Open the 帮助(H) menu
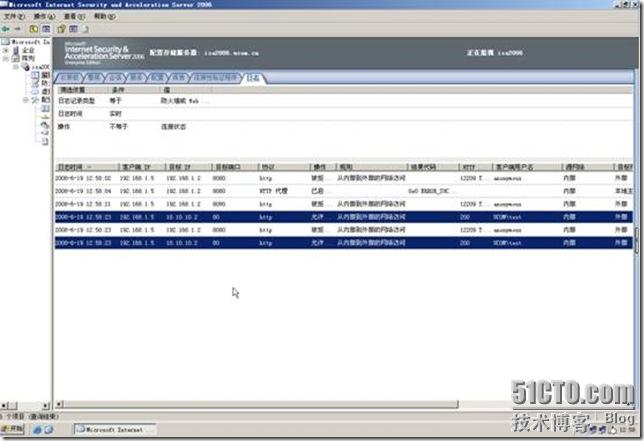Viewport: 644px width, 441px height. point(104,16)
